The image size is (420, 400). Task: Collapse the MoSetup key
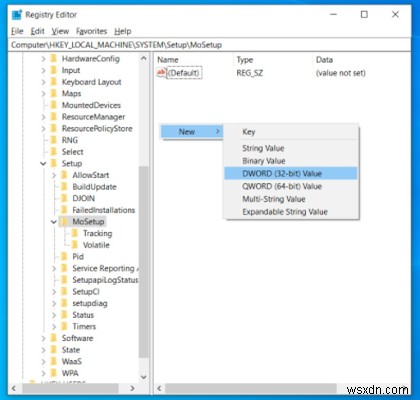54,222
